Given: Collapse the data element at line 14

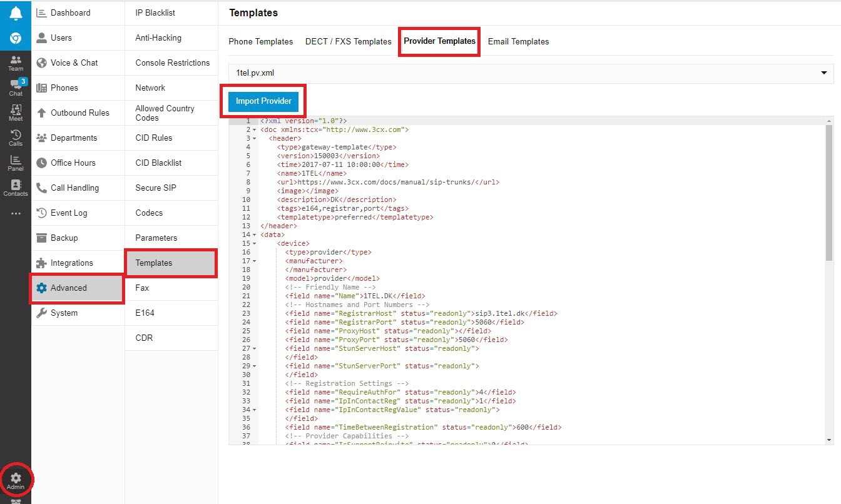Looking at the screenshot, I should pyautogui.click(x=254, y=235).
